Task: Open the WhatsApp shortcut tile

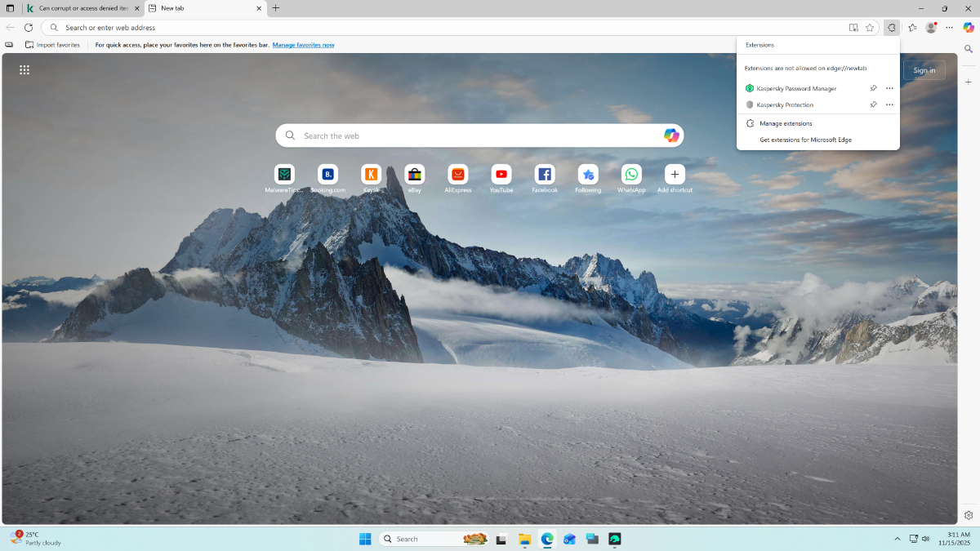Action: coord(631,175)
